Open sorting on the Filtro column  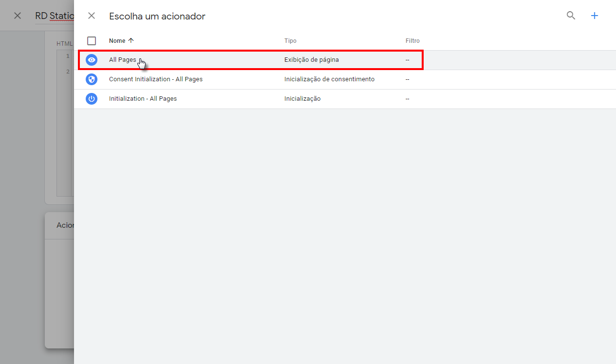pyautogui.click(x=412, y=40)
